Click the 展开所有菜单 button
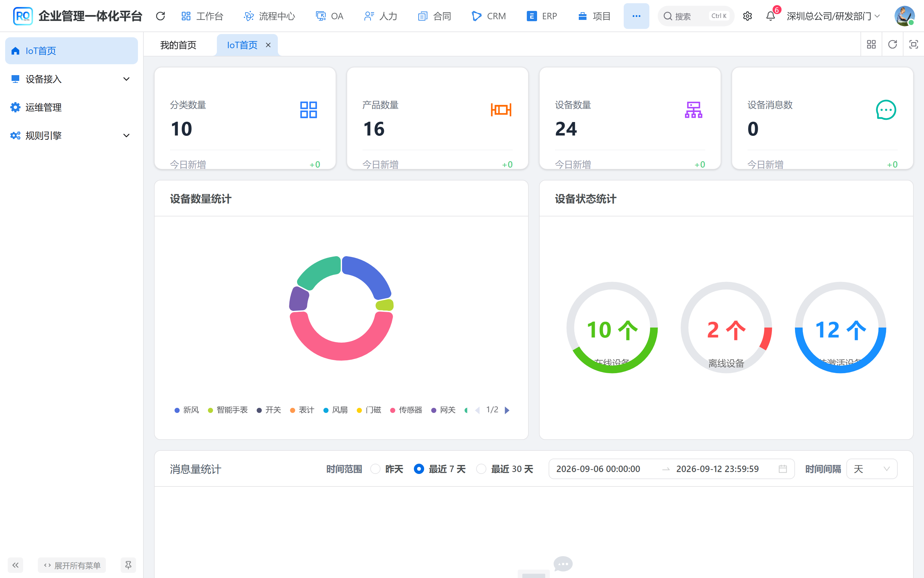 (72, 565)
